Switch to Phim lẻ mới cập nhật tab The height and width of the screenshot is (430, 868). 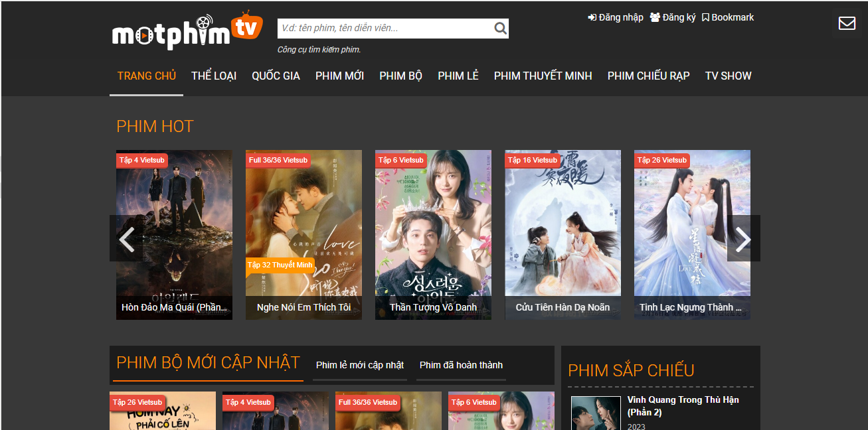pyautogui.click(x=360, y=365)
